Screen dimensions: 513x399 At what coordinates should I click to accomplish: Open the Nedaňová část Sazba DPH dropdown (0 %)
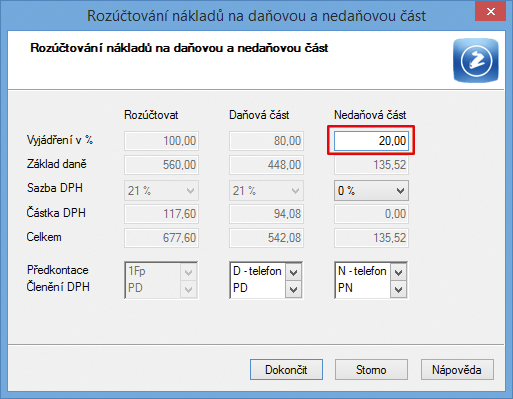(371, 191)
